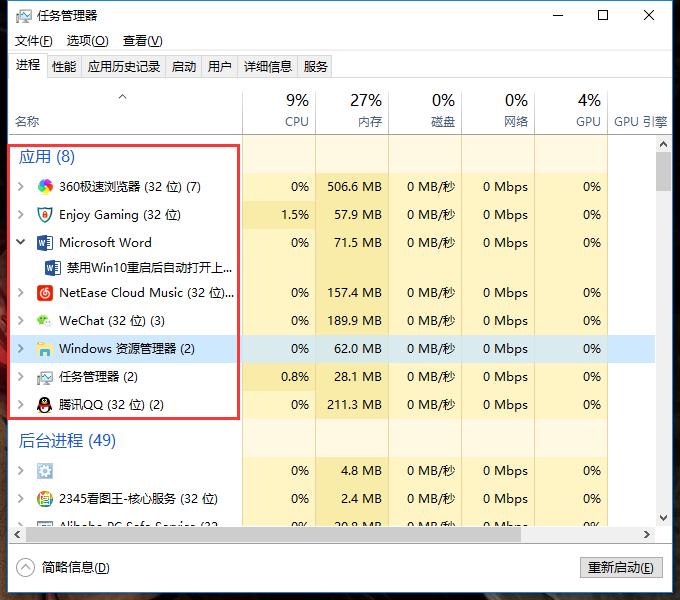Select the 进程 tab

pyautogui.click(x=28, y=65)
